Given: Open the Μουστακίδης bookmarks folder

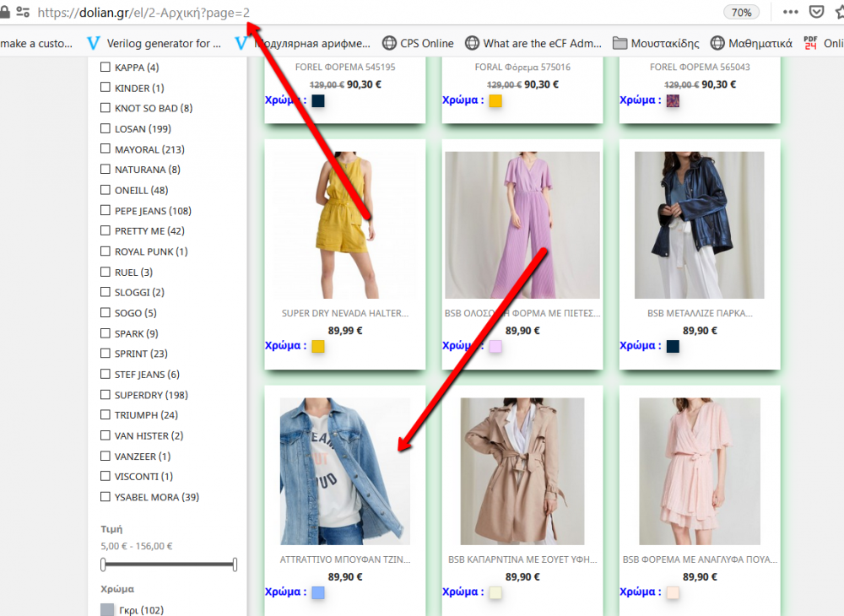Looking at the screenshot, I should tap(656, 43).
